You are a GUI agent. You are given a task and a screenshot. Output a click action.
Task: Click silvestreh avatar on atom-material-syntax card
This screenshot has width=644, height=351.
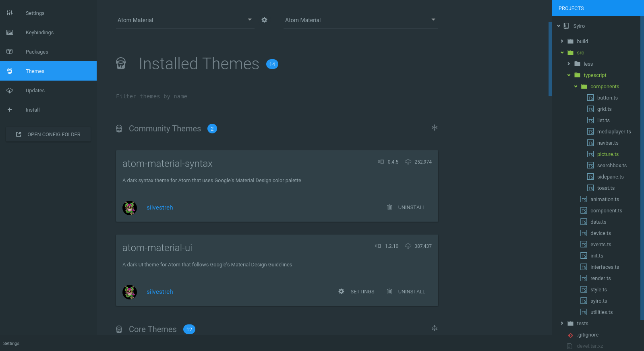tap(130, 208)
